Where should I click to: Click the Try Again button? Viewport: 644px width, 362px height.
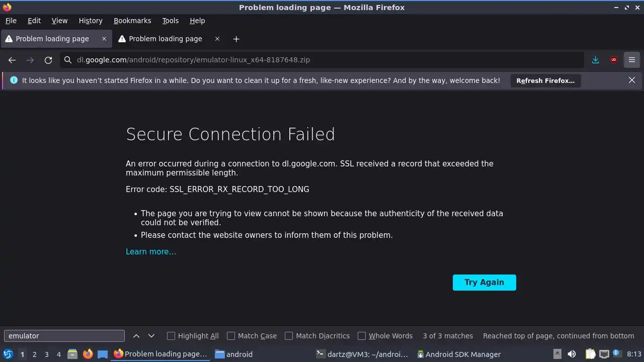pyautogui.click(x=484, y=283)
